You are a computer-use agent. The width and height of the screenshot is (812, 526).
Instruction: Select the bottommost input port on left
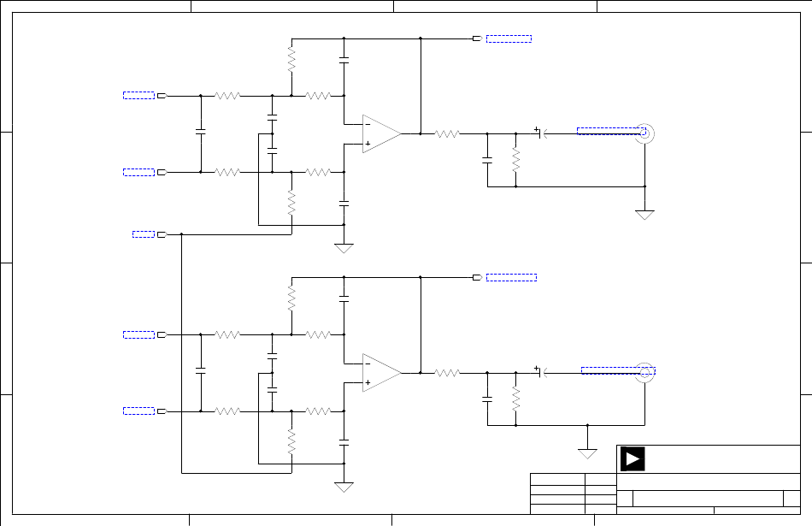point(162,411)
